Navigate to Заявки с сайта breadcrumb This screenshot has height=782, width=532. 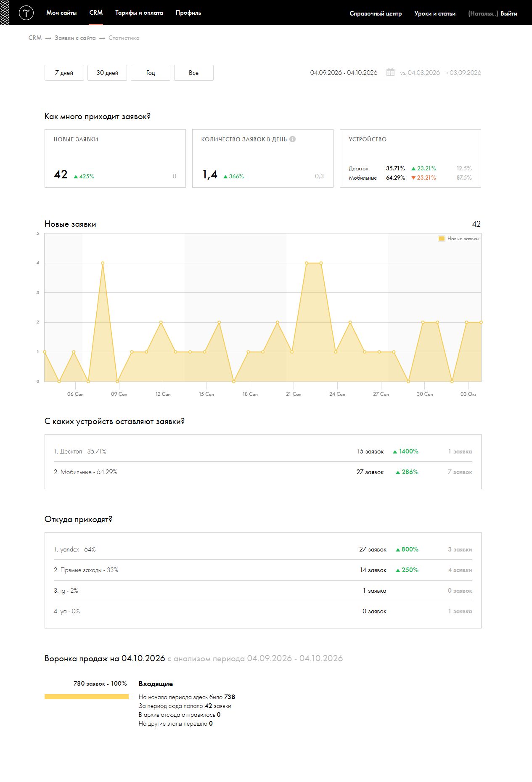point(75,38)
